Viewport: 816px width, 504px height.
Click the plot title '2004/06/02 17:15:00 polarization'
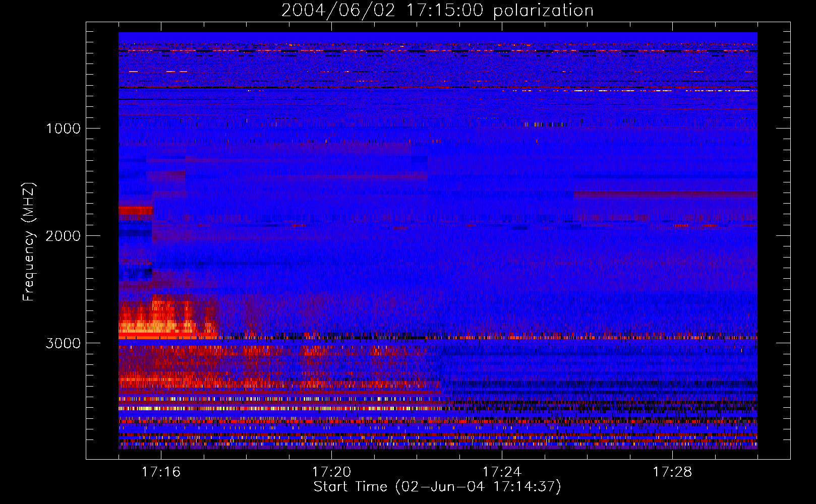437,11
